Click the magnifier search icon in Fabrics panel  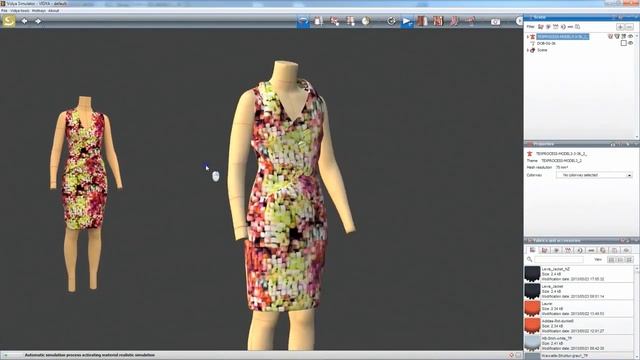click(529, 259)
